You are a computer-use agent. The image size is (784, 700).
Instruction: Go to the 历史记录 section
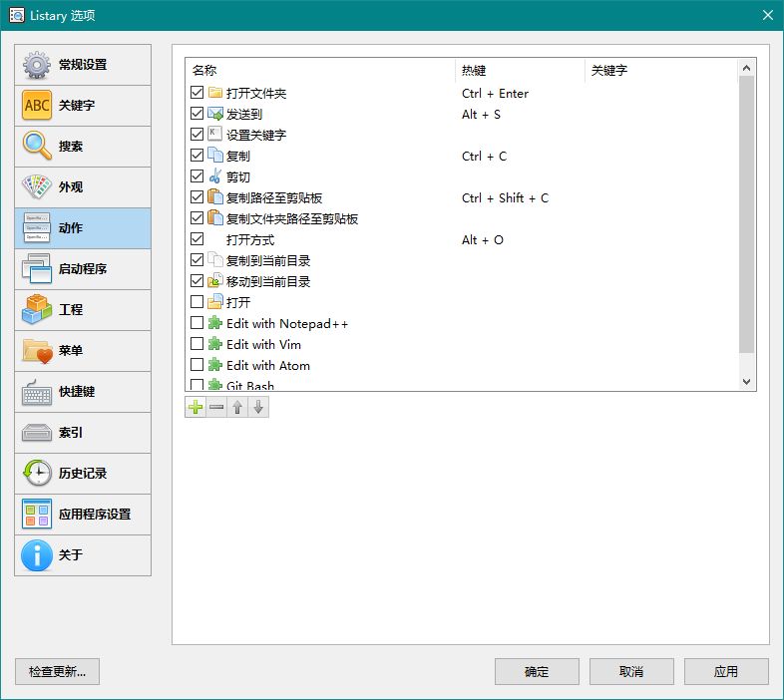[x=83, y=474]
